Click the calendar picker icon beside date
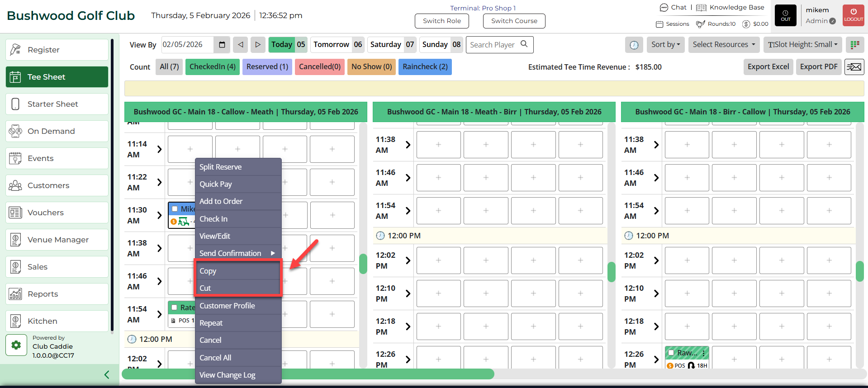Viewport: 868px width, 388px height. click(222, 44)
